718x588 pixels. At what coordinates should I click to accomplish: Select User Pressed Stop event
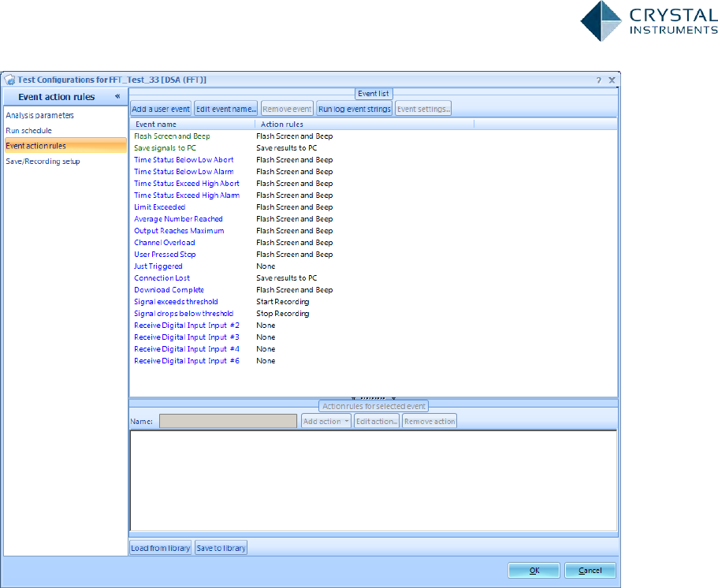tap(165, 255)
